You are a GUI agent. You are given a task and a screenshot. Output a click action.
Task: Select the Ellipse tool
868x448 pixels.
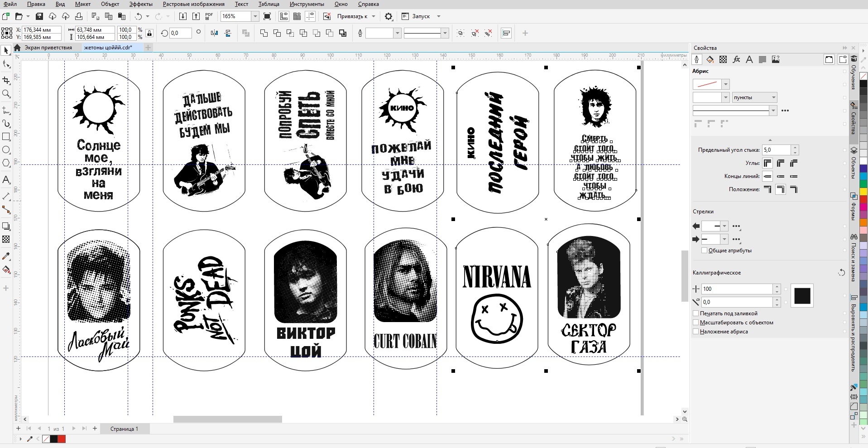point(6,150)
